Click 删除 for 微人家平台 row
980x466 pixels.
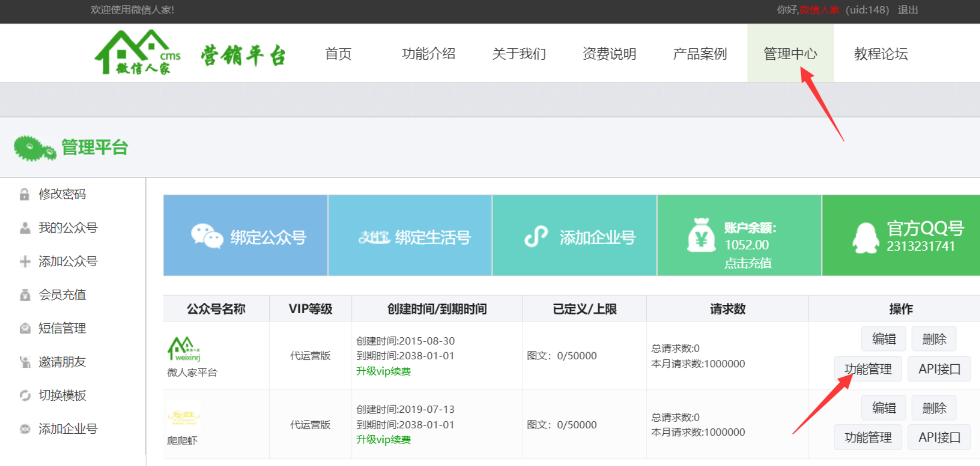point(934,339)
